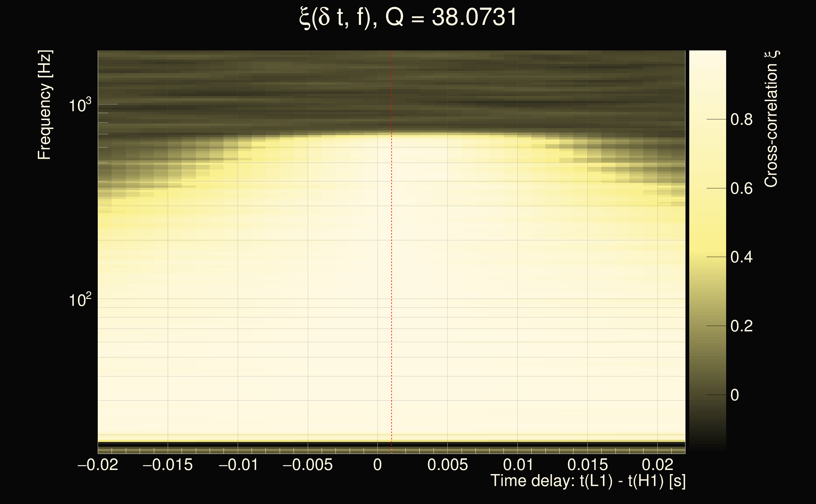Click the -0.005 x-axis tick label
The height and width of the screenshot is (504, 816).
[x=308, y=465]
